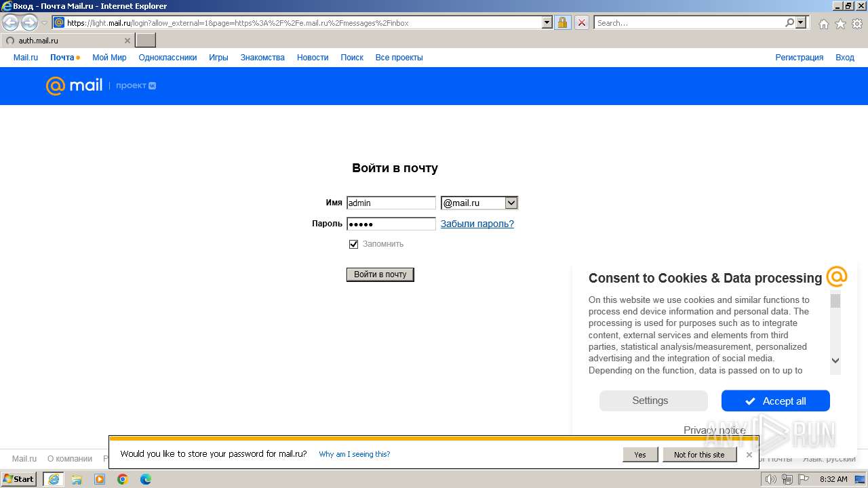Expand the @mail.ru domain dropdown
Image resolution: width=868 pixels, height=488 pixels.
[x=511, y=203]
